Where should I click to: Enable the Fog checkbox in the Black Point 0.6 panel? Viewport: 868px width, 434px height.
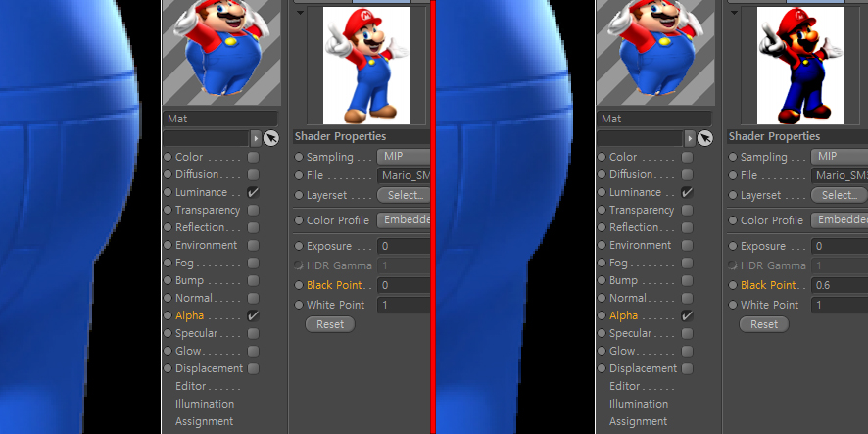click(x=687, y=263)
